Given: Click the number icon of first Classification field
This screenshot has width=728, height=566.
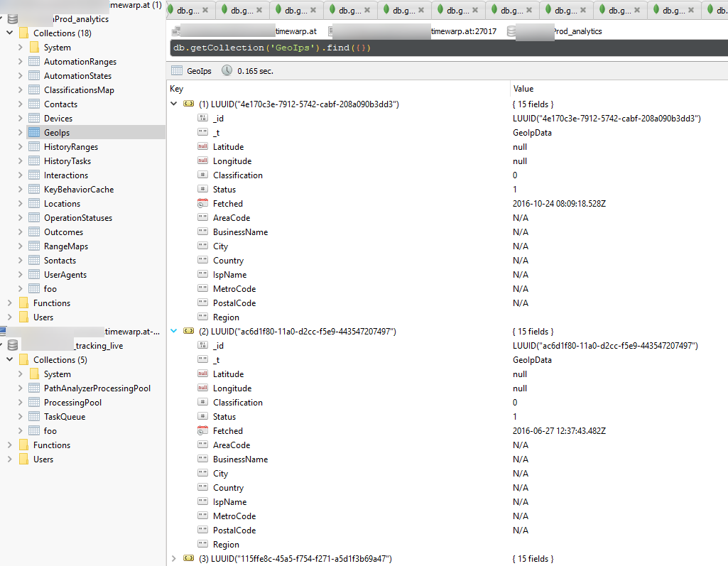Looking at the screenshot, I should (202, 175).
